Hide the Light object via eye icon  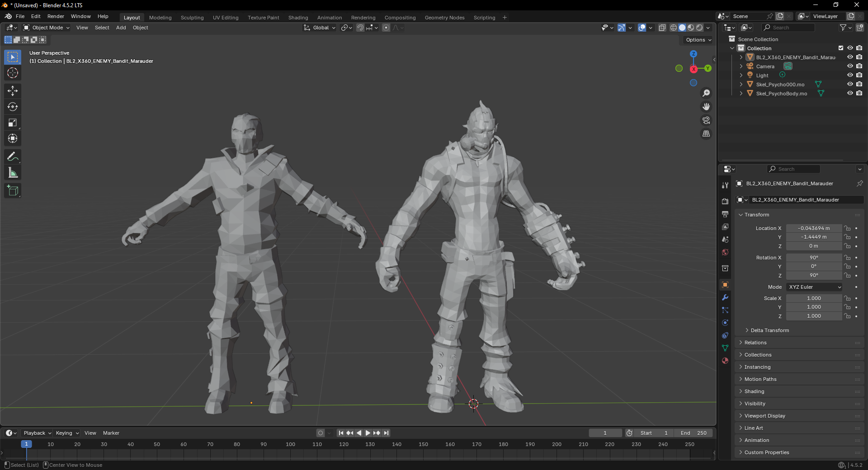click(850, 75)
